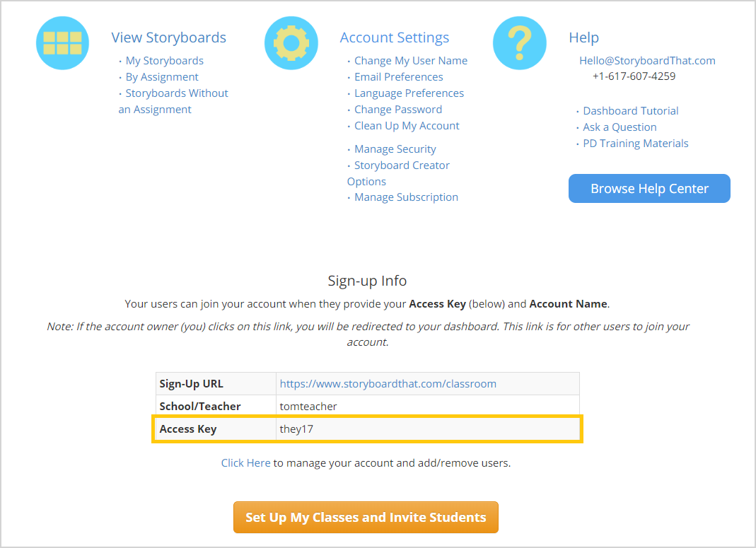Open Language Preferences
The image size is (756, 548).
[x=409, y=93]
